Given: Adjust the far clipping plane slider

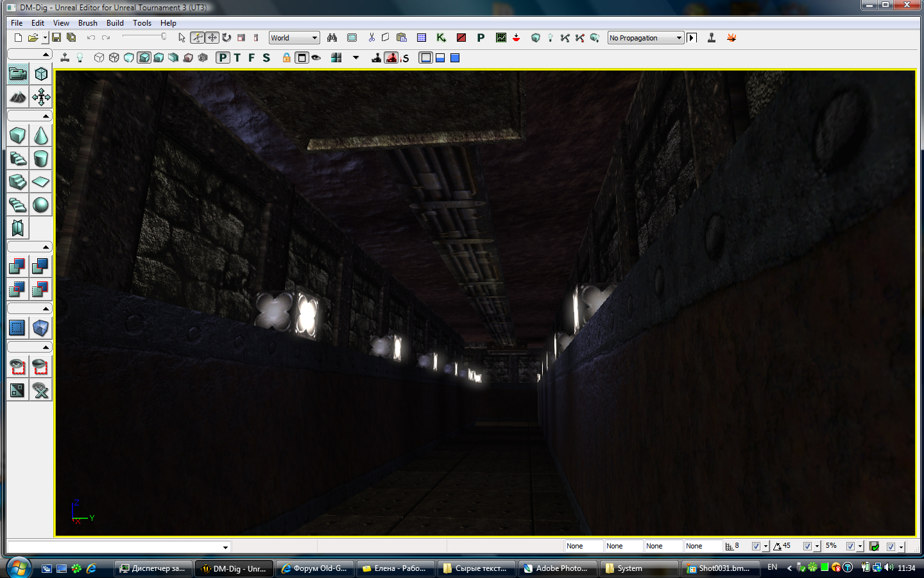Looking at the screenshot, I should click(144, 37).
